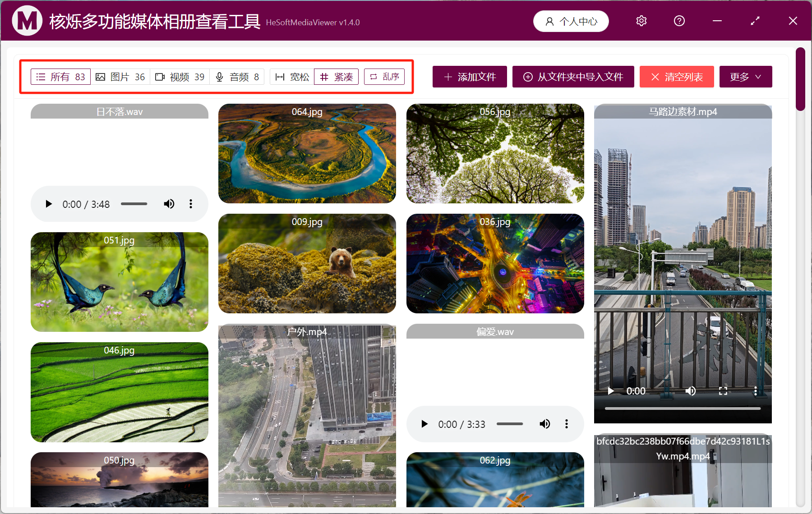Screen dimensions: 812x514
Task: Enter fullscreen on 马路边素材.mp4 video
Action: point(723,391)
